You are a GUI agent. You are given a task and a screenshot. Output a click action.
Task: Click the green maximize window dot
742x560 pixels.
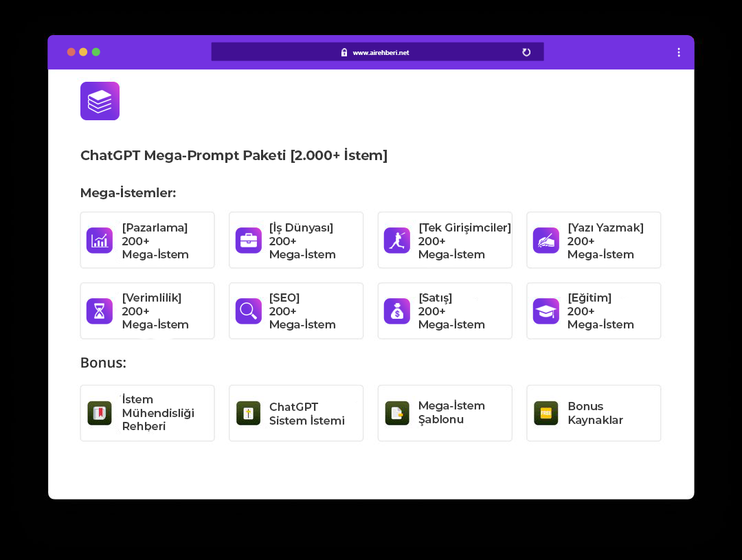coord(96,52)
